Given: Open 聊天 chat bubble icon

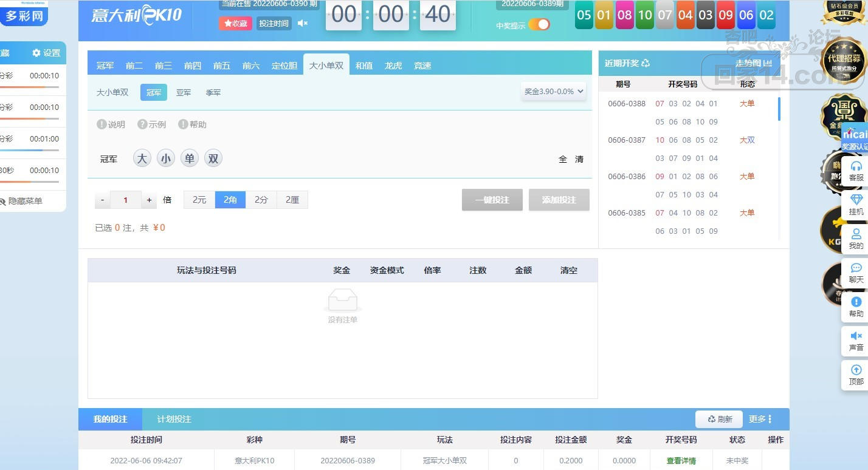Looking at the screenshot, I should pyautogui.click(x=856, y=268).
